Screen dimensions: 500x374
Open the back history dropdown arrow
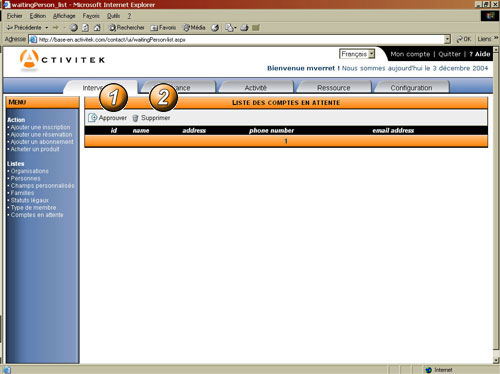pos(47,28)
